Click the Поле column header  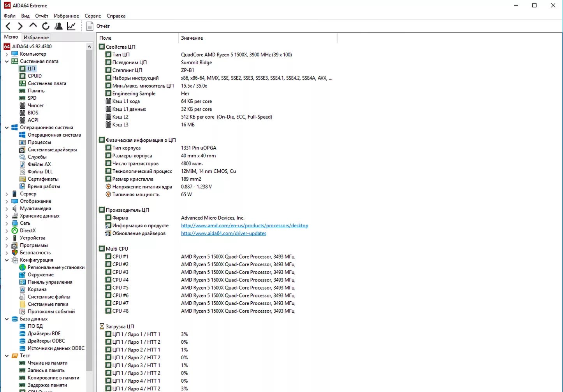(137, 38)
